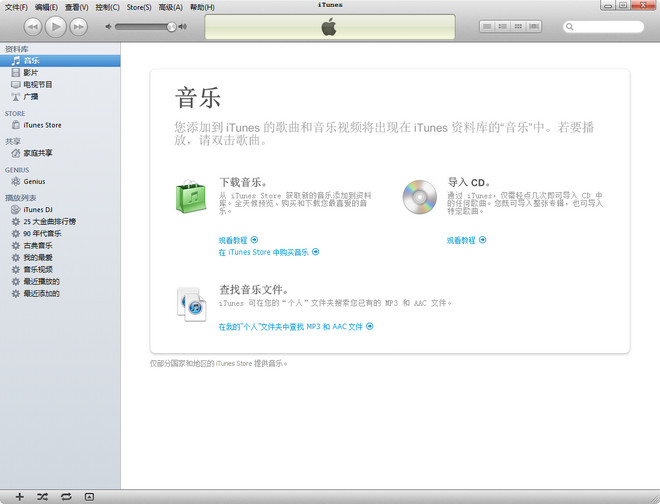660x504 pixels.
Task: Open 影片 in the sidebar
Action: coord(32,73)
